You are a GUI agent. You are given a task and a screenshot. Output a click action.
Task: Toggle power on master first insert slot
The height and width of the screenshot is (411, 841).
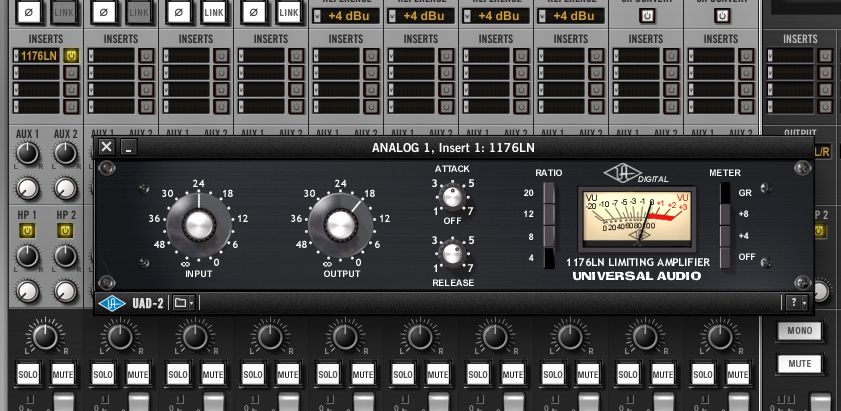coord(824,55)
